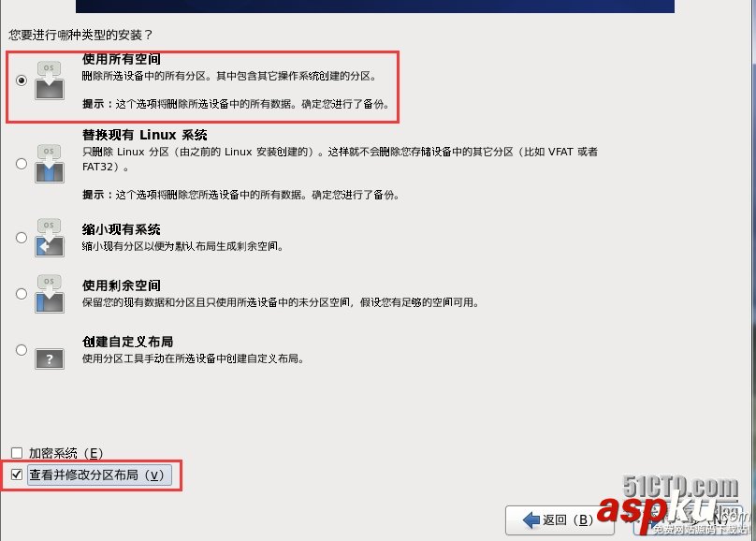Click the 'Use All Space' disk icon

pyautogui.click(x=50, y=80)
